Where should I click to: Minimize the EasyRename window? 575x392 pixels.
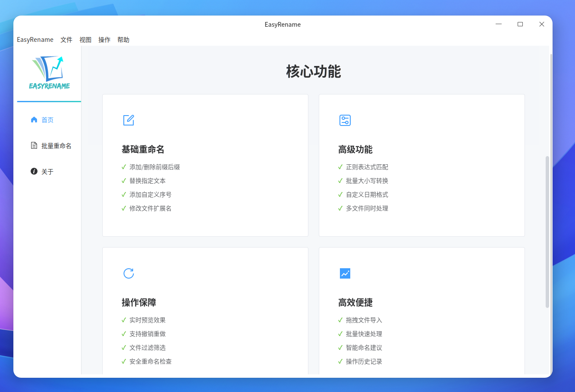point(499,24)
